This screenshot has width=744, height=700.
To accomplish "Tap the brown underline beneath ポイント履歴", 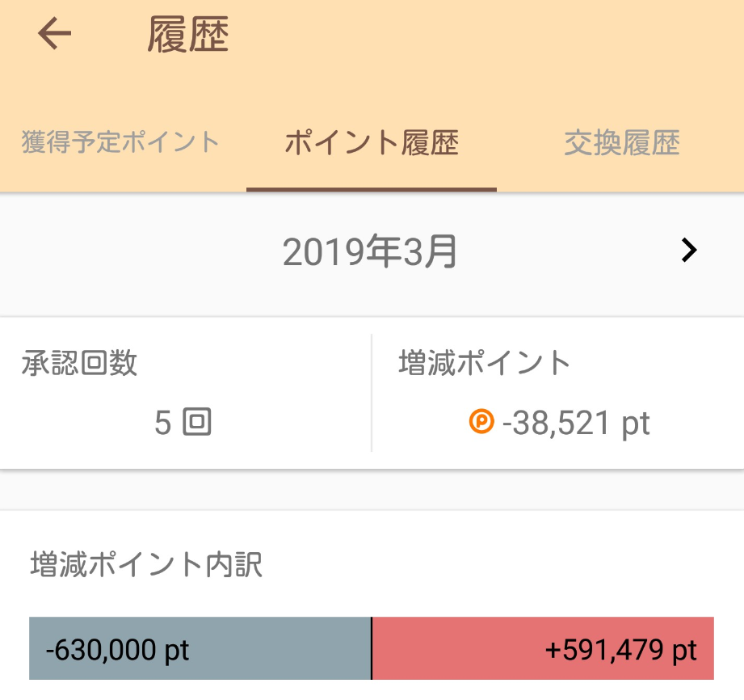I will point(372,189).
